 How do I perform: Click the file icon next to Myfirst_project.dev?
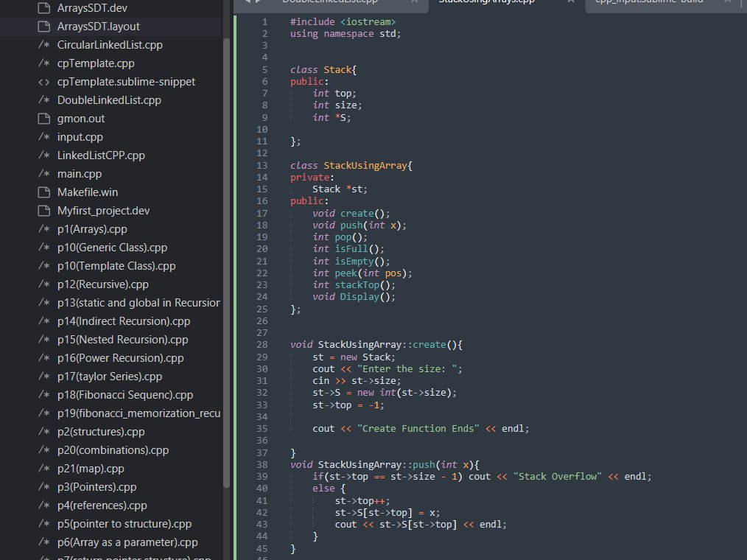point(43,211)
